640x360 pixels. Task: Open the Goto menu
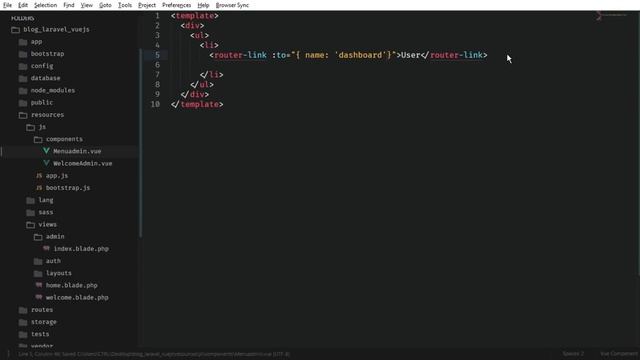point(105,5)
